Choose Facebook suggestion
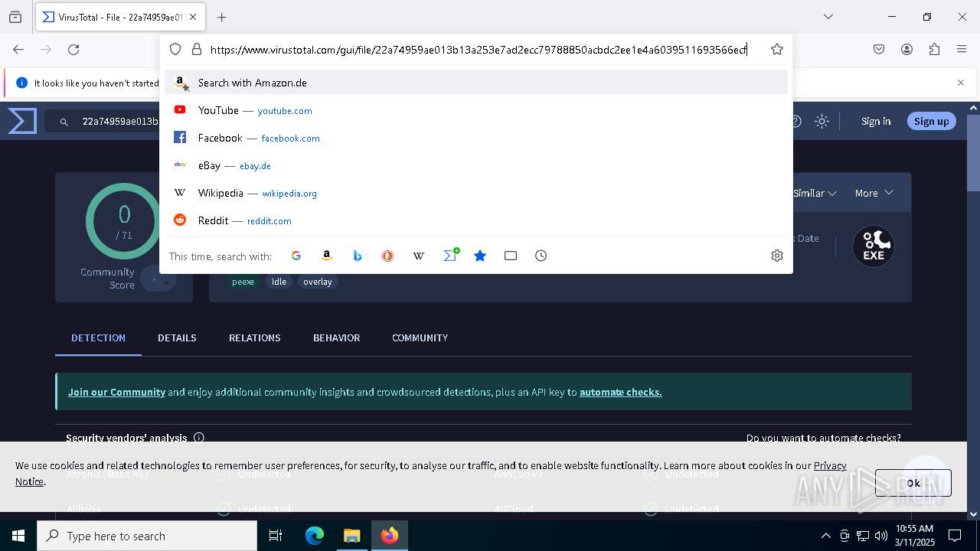This screenshot has height=551, width=980. (x=476, y=138)
